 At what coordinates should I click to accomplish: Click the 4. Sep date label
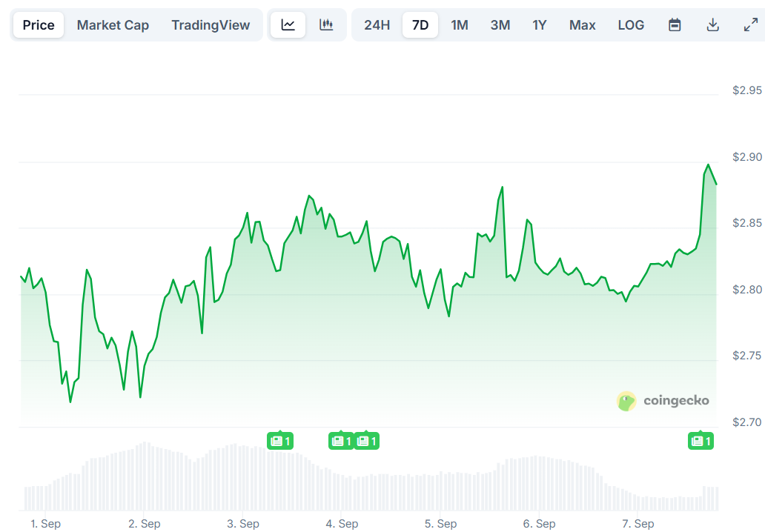[342, 524]
